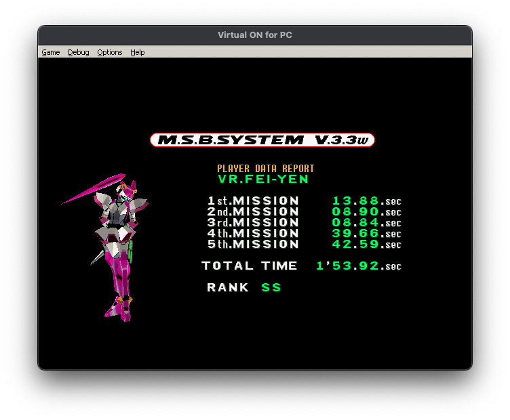Click the 3rd.MISSION label

(253, 222)
